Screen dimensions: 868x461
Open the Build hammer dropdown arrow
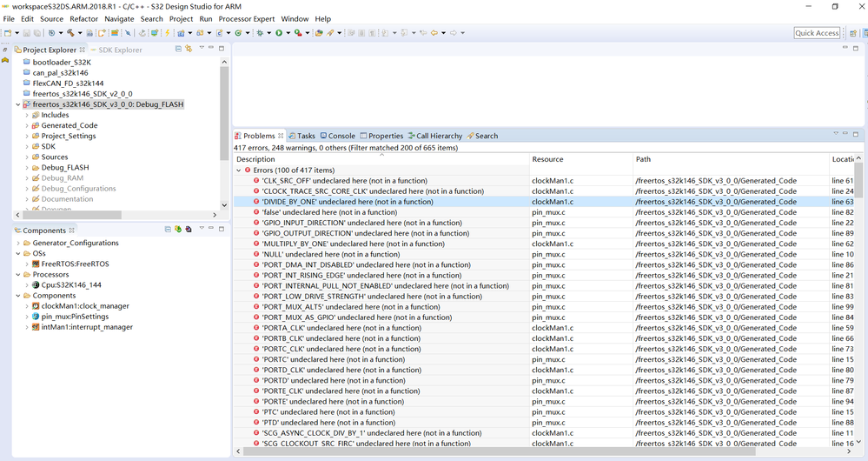coord(80,33)
